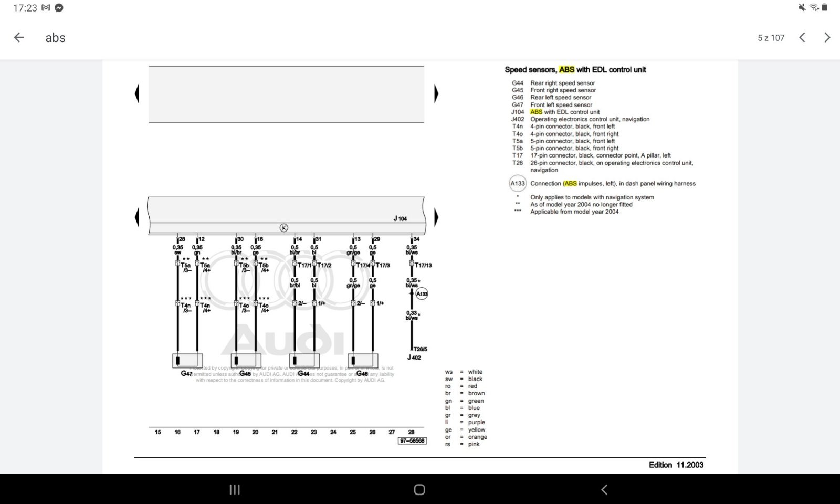
Task: Tap Android navigation back button
Action: click(x=604, y=490)
